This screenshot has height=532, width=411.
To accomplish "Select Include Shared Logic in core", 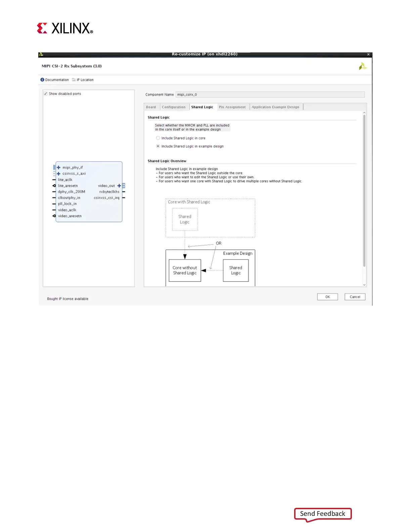I will coord(158,138).
